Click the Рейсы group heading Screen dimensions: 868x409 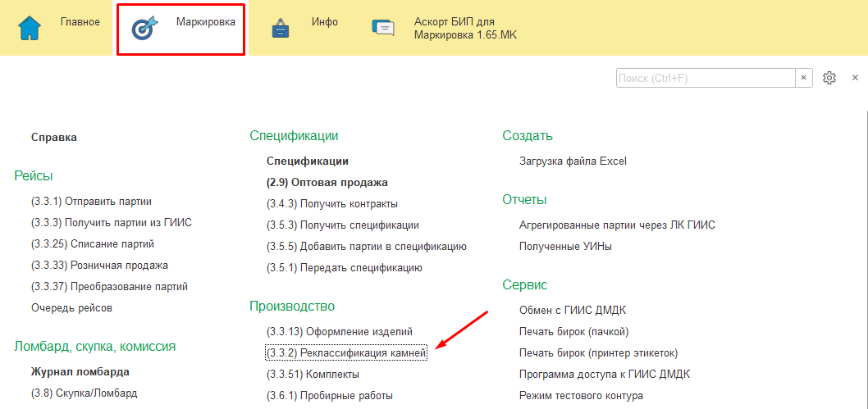33,176
